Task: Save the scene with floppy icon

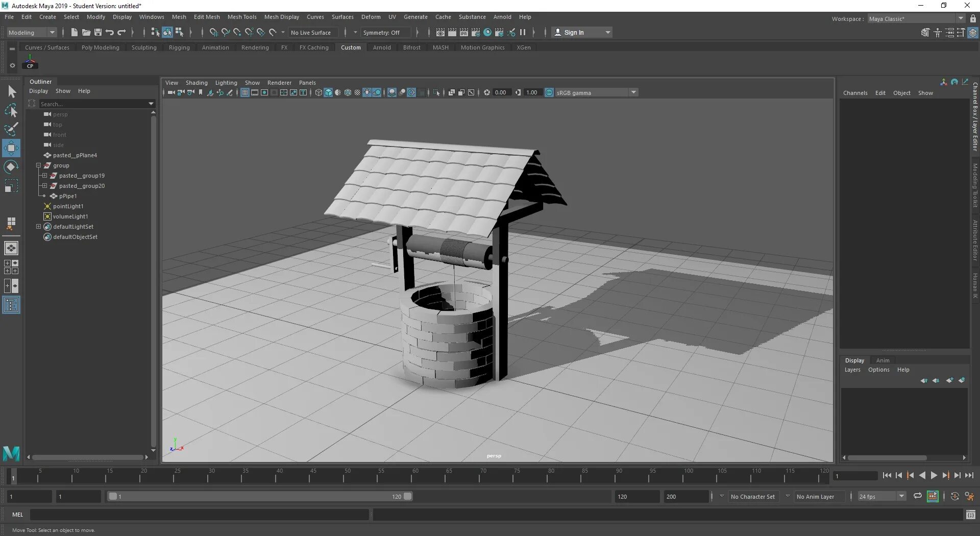Action: point(97,32)
